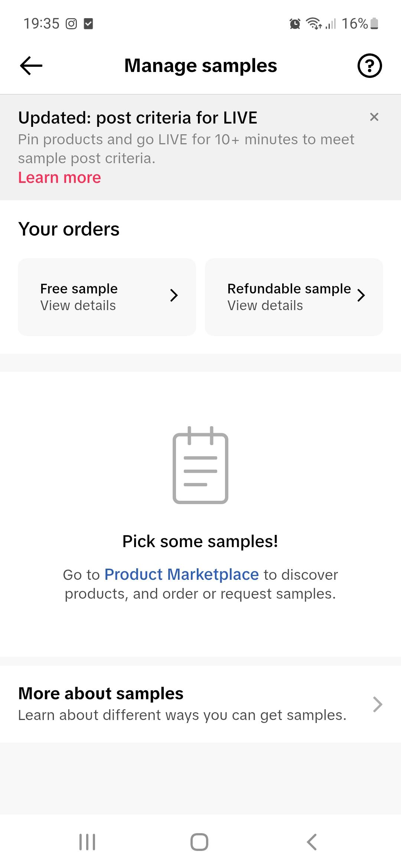The height and width of the screenshot is (868, 401).
Task: Tap Android system back button
Action: pos(312,842)
